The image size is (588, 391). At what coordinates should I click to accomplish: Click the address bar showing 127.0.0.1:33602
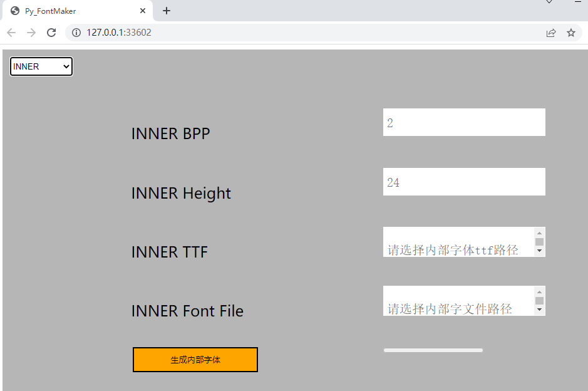(x=306, y=33)
